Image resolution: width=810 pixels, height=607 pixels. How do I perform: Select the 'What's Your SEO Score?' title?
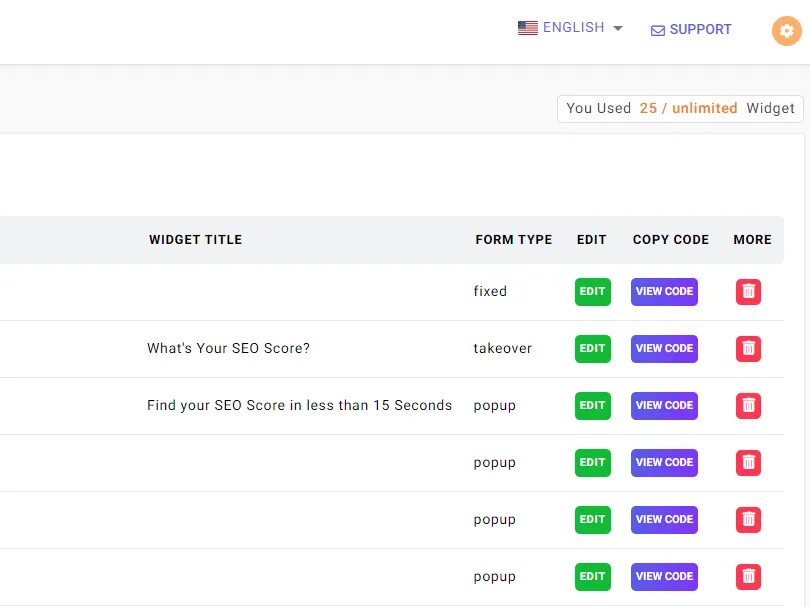pyautogui.click(x=228, y=348)
